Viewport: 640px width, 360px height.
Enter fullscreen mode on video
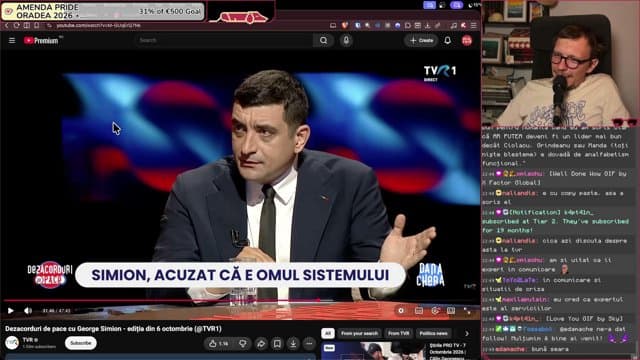pos(467,311)
